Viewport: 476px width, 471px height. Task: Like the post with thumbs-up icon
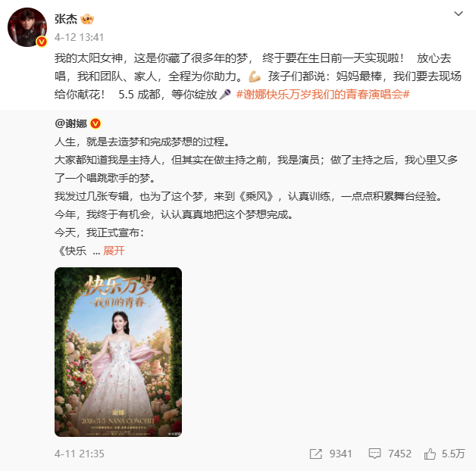tap(430, 454)
